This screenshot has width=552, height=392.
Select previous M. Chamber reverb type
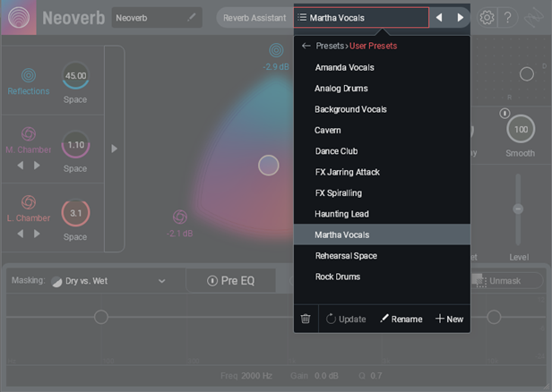point(21,165)
